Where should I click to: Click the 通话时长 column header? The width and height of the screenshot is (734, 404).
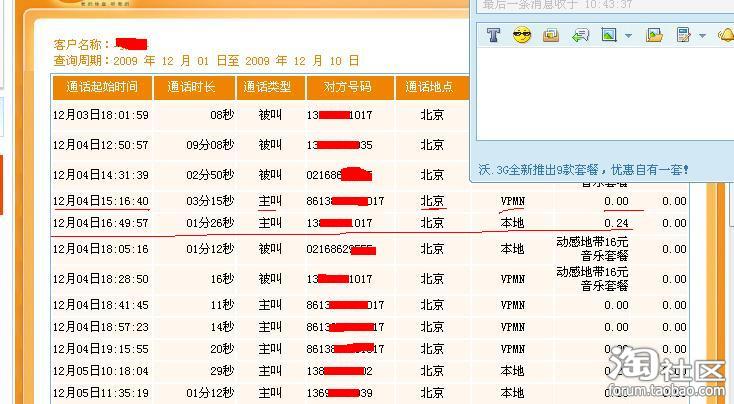point(195,87)
